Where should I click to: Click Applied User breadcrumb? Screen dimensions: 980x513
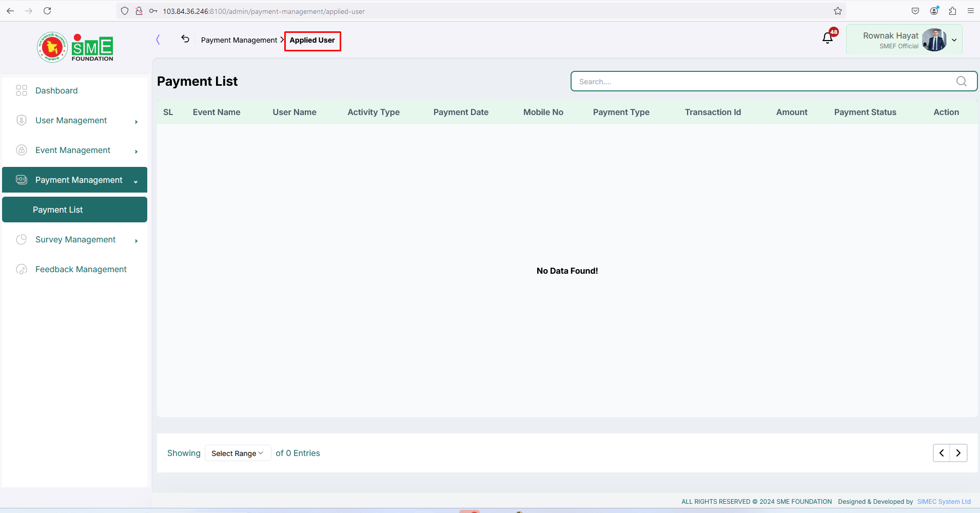(x=312, y=40)
